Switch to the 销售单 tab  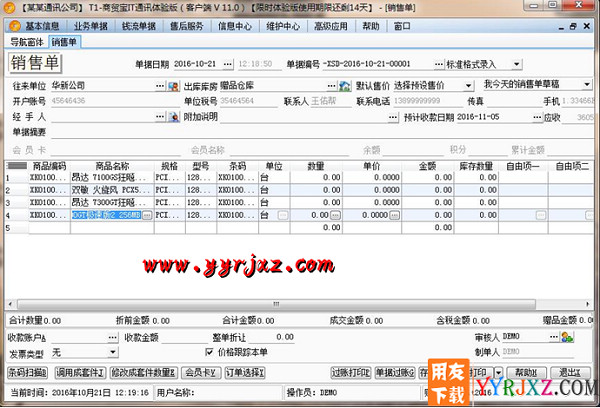[64, 42]
